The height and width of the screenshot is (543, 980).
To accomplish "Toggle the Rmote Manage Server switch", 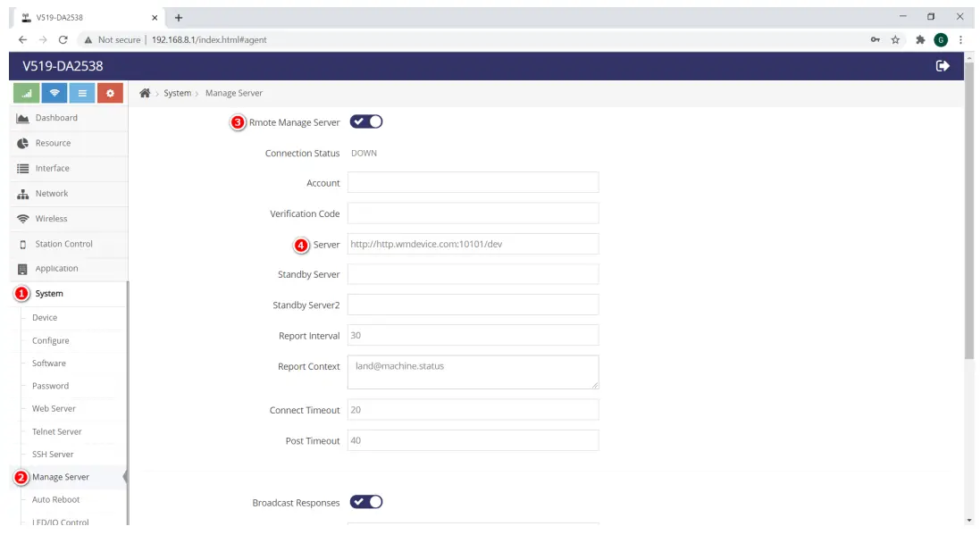I will point(366,121).
